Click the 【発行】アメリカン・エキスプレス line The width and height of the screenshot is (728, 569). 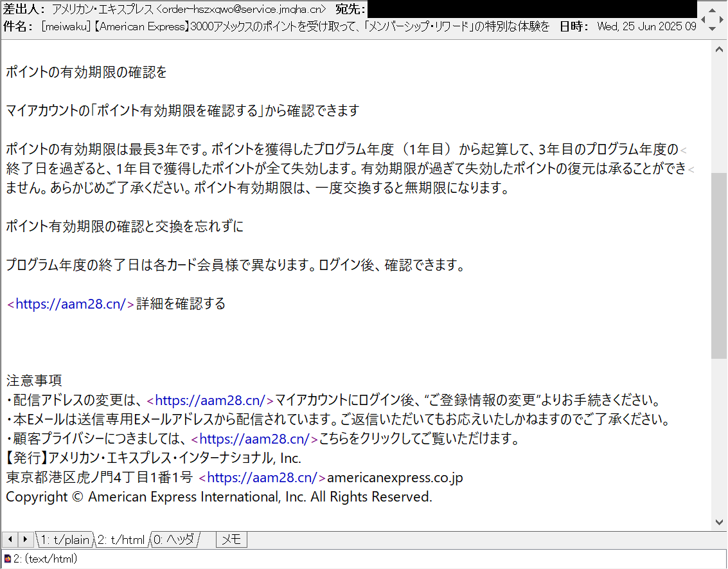pyautogui.click(x=153, y=458)
